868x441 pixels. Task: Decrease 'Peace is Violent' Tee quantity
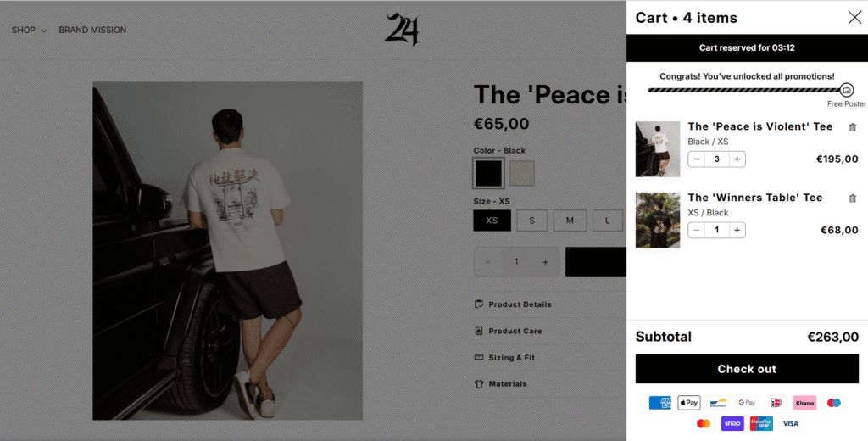[x=697, y=159]
